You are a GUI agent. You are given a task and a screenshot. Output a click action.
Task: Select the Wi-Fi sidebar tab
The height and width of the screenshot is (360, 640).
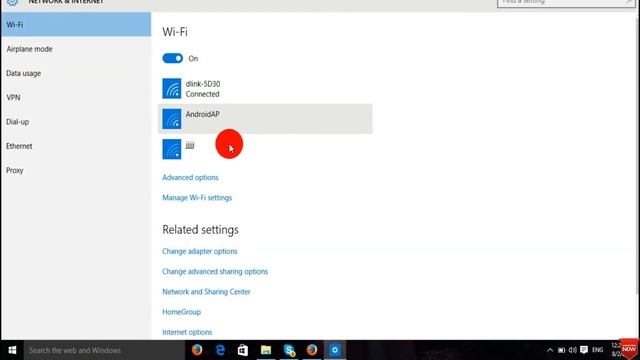[x=76, y=24]
